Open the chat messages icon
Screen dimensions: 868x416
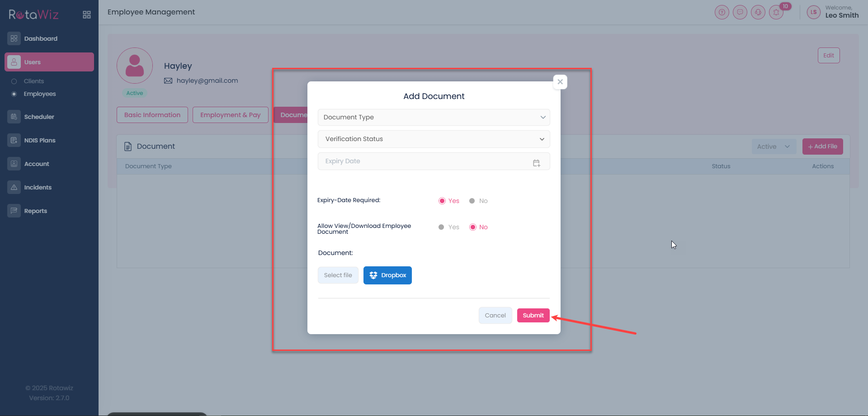pyautogui.click(x=740, y=12)
